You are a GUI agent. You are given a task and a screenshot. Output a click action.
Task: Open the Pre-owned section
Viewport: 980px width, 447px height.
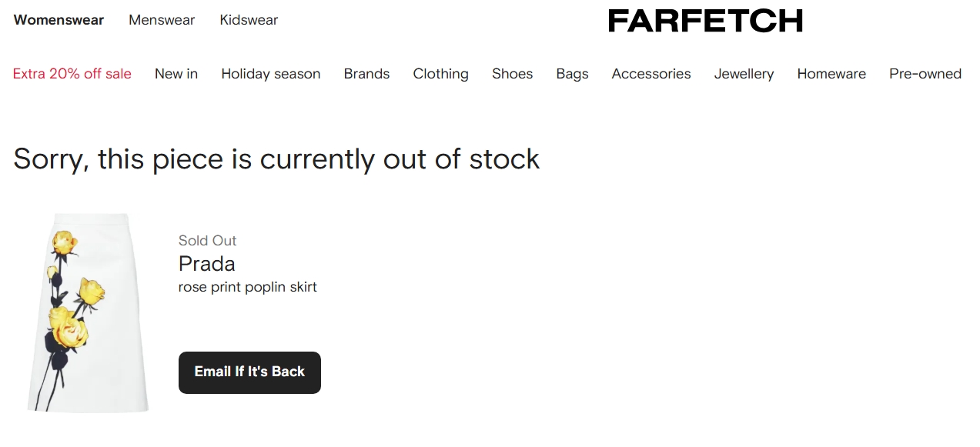tap(925, 74)
